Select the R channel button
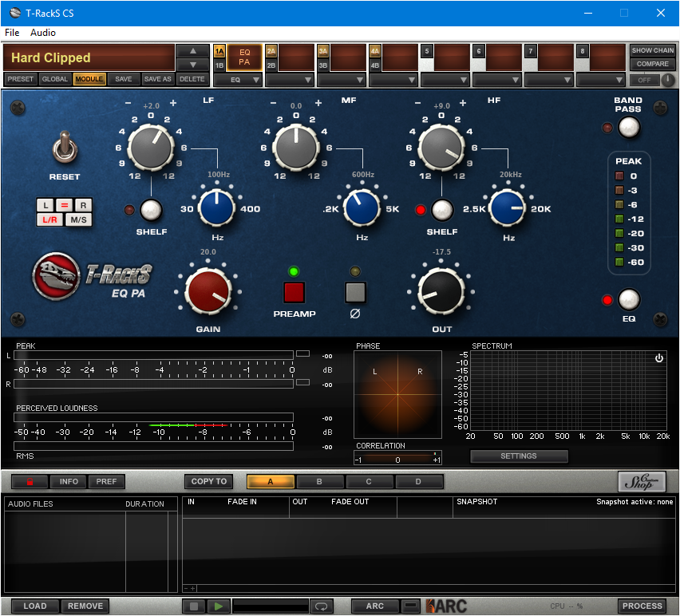The height and width of the screenshot is (616, 680). (x=83, y=205)
